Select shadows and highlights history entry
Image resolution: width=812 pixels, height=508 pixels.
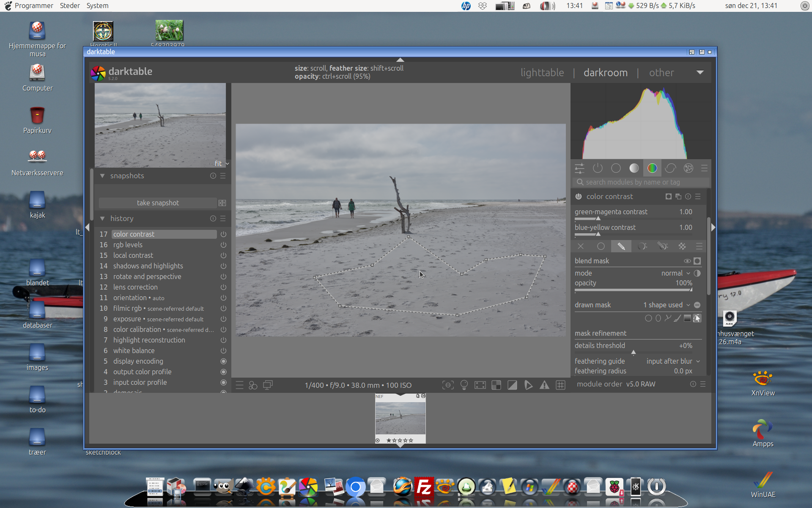click(x=148, y=266)
